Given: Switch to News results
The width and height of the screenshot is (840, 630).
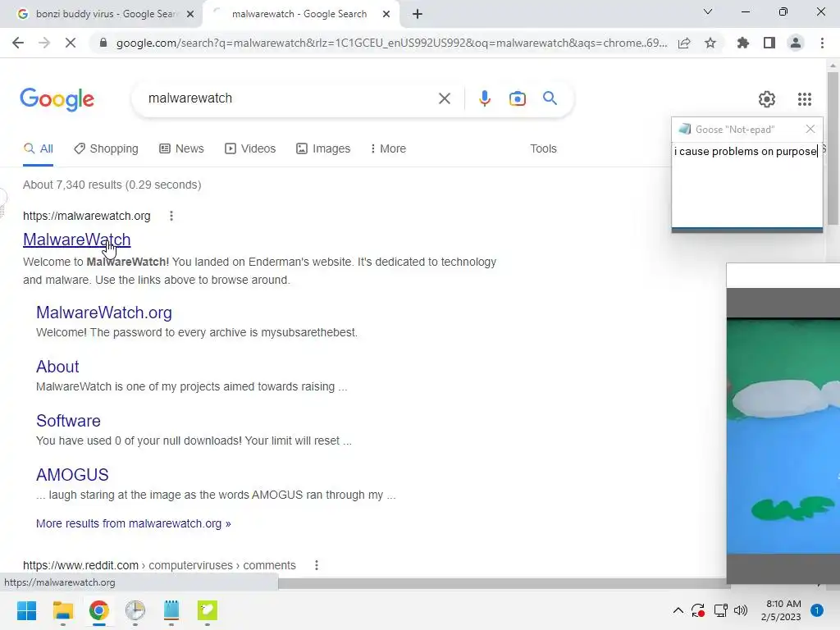Looking at the screenshot, I should click(x=181, y=149).
